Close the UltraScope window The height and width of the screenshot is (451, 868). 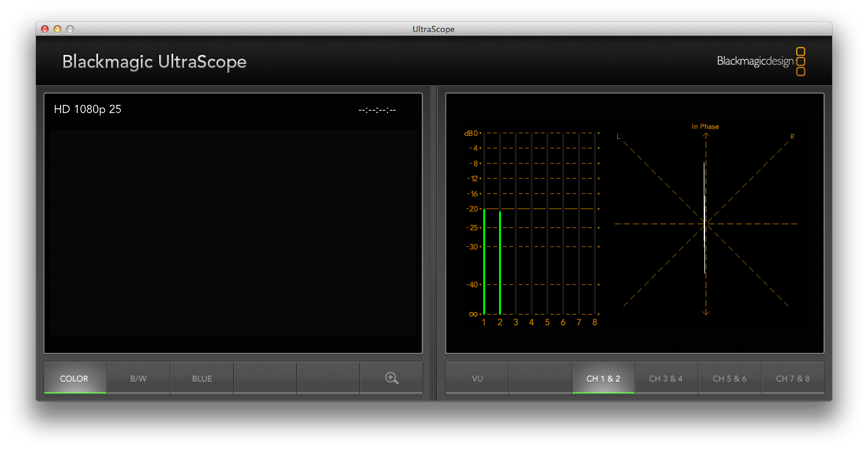(x=45, y=29)
